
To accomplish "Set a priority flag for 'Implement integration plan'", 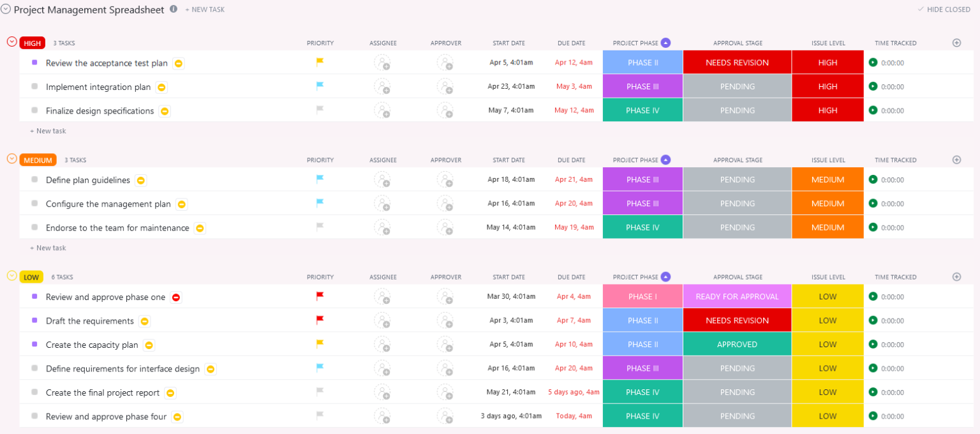I will click(318, 86).
